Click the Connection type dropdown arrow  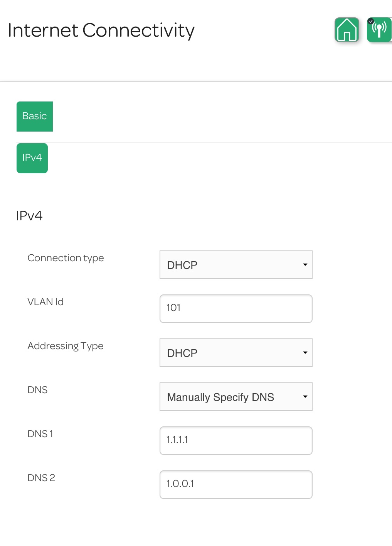(x=305, y=265)
